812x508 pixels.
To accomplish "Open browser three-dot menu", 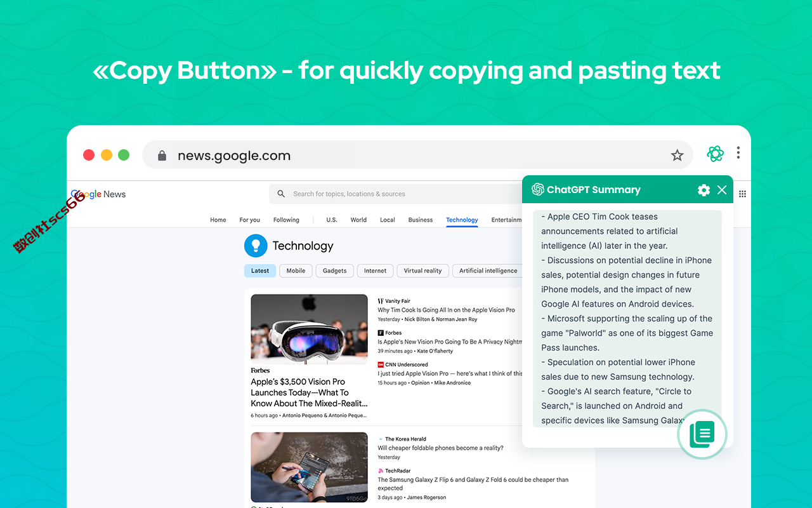I will 738,153.
